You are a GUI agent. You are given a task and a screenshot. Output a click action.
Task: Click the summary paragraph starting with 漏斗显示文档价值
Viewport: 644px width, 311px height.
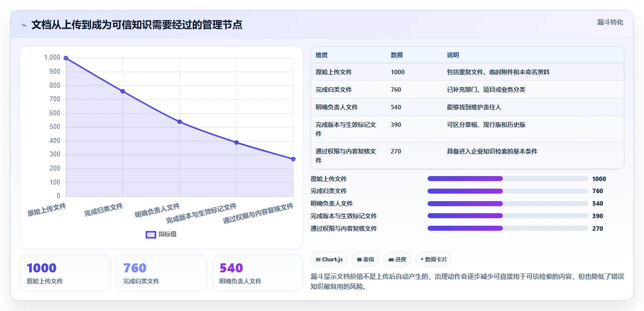click(468, 282)
